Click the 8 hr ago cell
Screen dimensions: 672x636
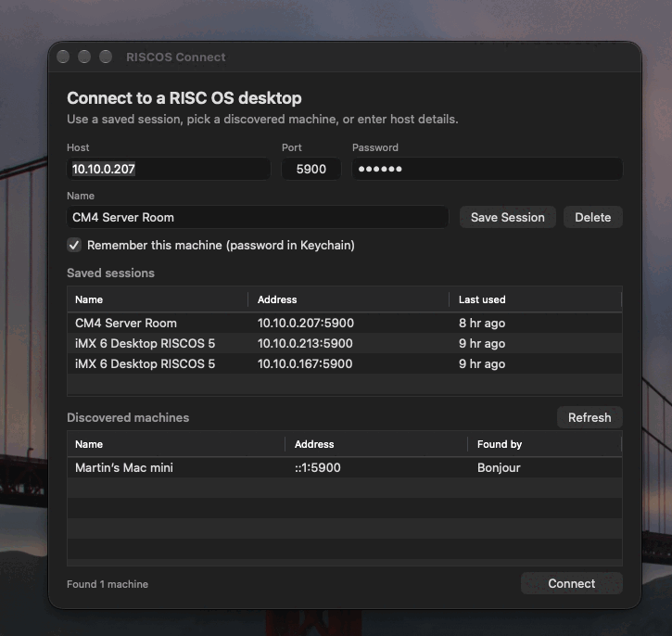(x=482, y=324)
